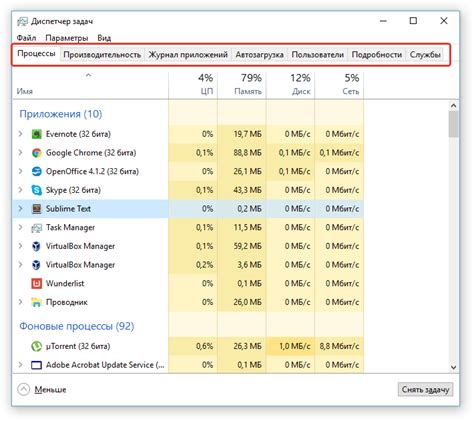Select the Приложения (10) group header
The width and height of the screenshot is (474, 421).
(x=61, y=114)
